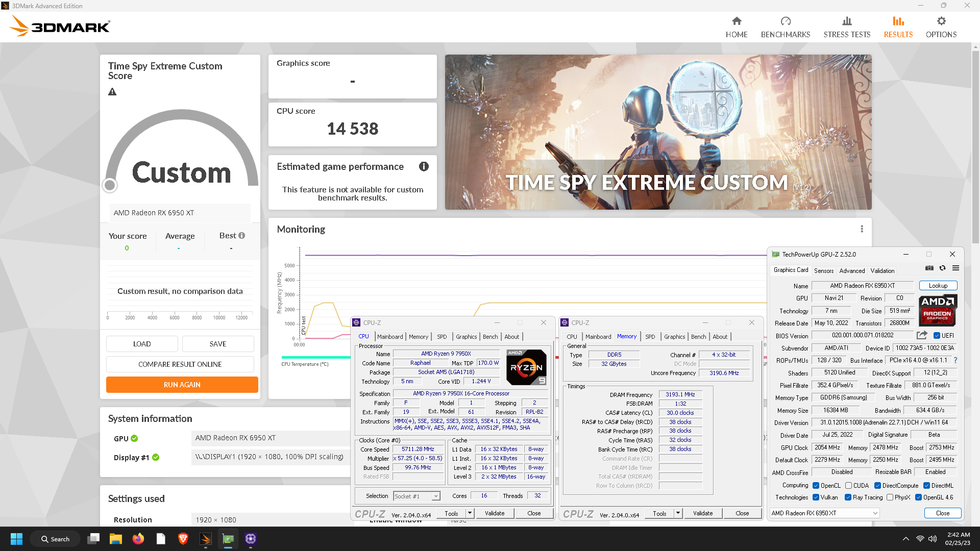Open the GPU-Z hamburger menu
This screenshot has height=551, width=980.
tap(955, 268)
